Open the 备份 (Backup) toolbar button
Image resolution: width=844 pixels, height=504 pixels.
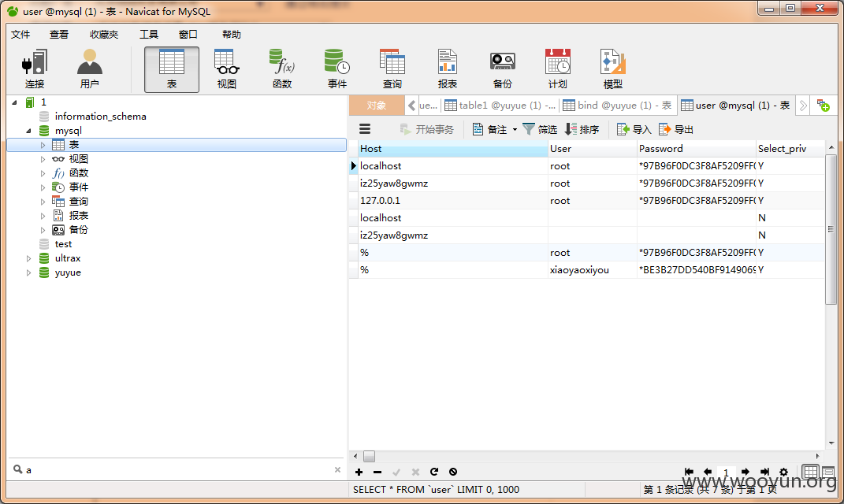pyautogui.click(x=502, y=69)
